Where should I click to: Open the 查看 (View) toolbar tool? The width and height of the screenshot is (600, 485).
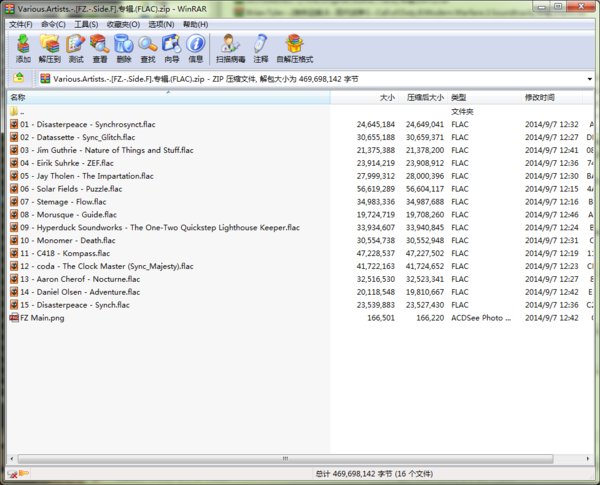click(100, 48)
